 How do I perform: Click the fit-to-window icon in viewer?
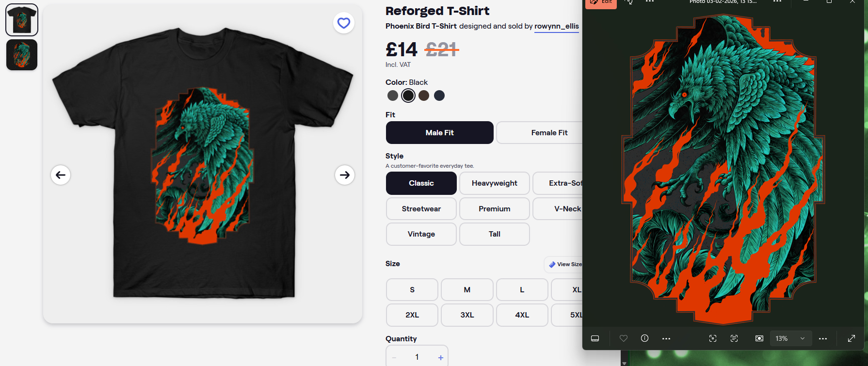(x=759, y=338)
